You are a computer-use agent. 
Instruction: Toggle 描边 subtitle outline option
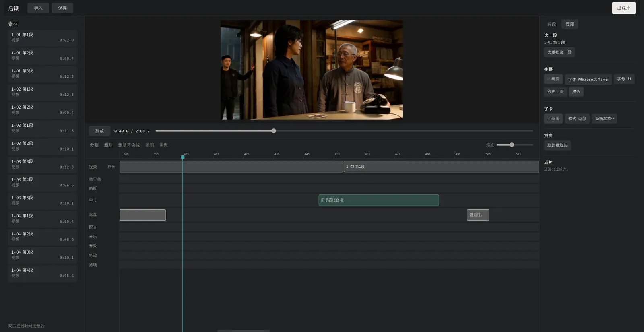tap(576, 92)
